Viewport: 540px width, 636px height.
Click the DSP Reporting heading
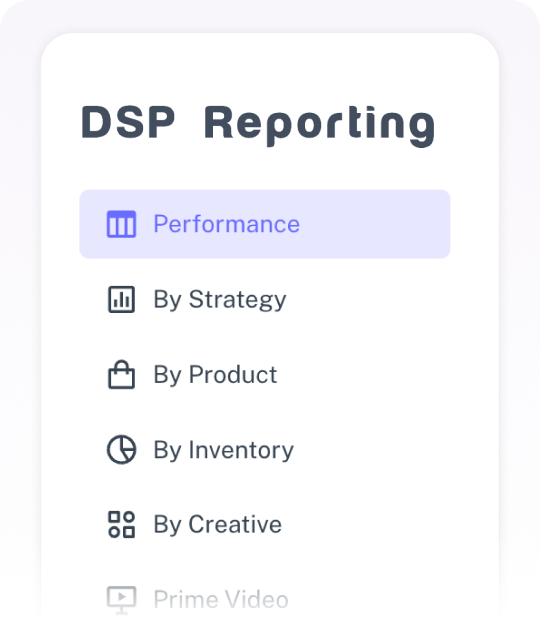pos(258,125)
